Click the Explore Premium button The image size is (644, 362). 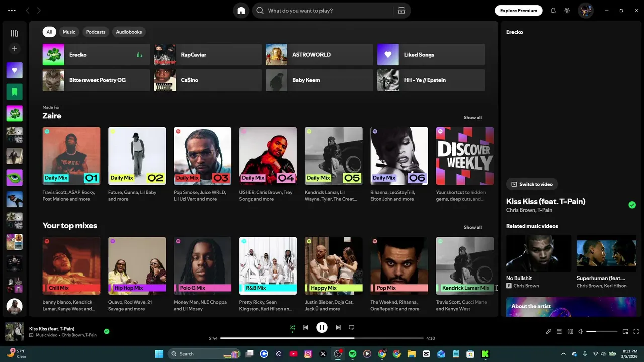[x=518, y=10]
